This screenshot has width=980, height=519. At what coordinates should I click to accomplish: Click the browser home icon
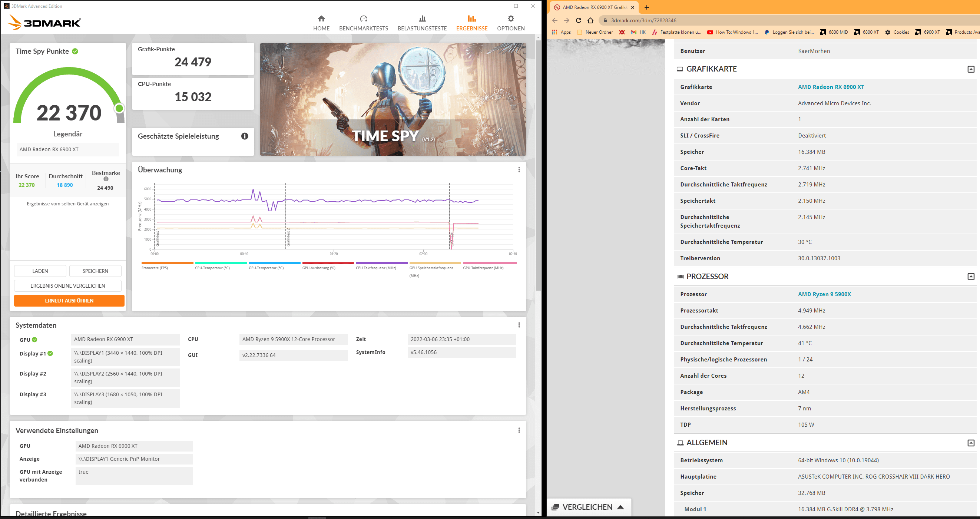[590, 20]
